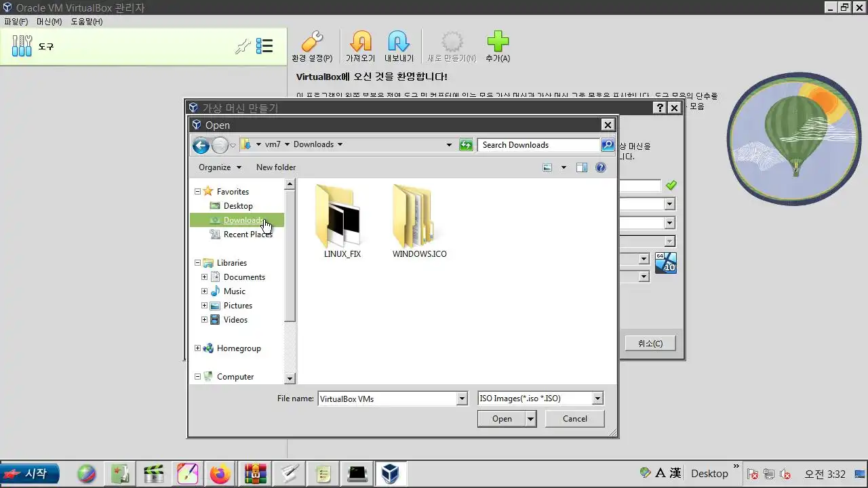Screen dimensions: 868x488
Task: Click the 漢 input mode indicator
Action: (675, 473)
